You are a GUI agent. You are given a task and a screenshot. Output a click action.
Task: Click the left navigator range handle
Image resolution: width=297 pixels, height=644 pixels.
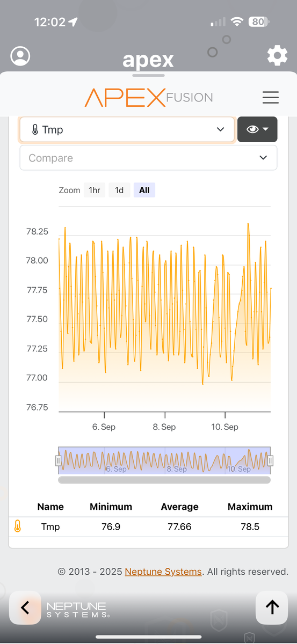coord(59,460)
